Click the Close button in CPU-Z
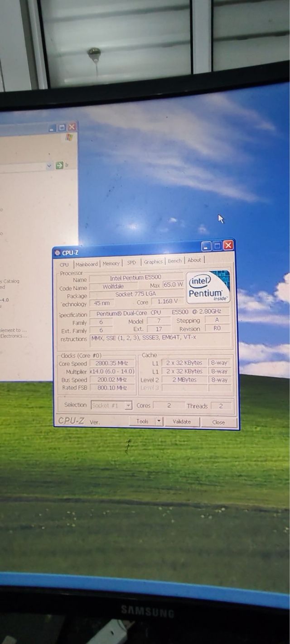 click(218, 422)
